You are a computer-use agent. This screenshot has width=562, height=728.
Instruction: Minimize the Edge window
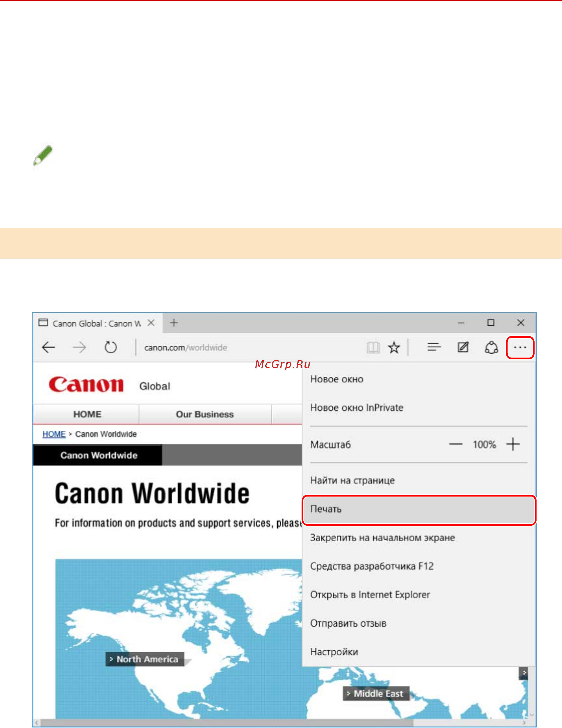pyautogui.click(x=461, y=323)
